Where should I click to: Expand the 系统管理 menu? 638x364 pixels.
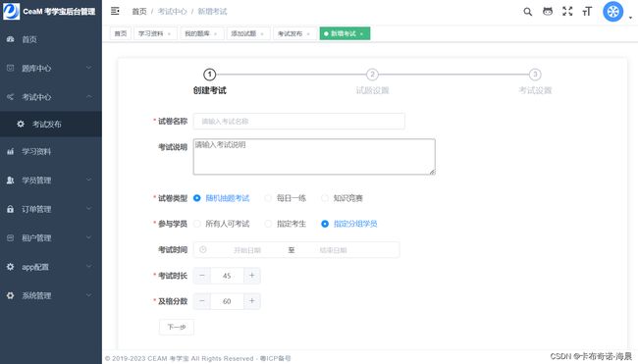click(88, 295)
